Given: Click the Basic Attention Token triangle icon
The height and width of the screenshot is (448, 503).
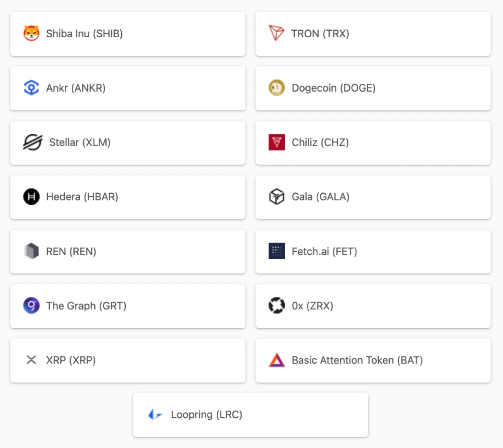Looking at the screenshot, I should coord(277,360).
